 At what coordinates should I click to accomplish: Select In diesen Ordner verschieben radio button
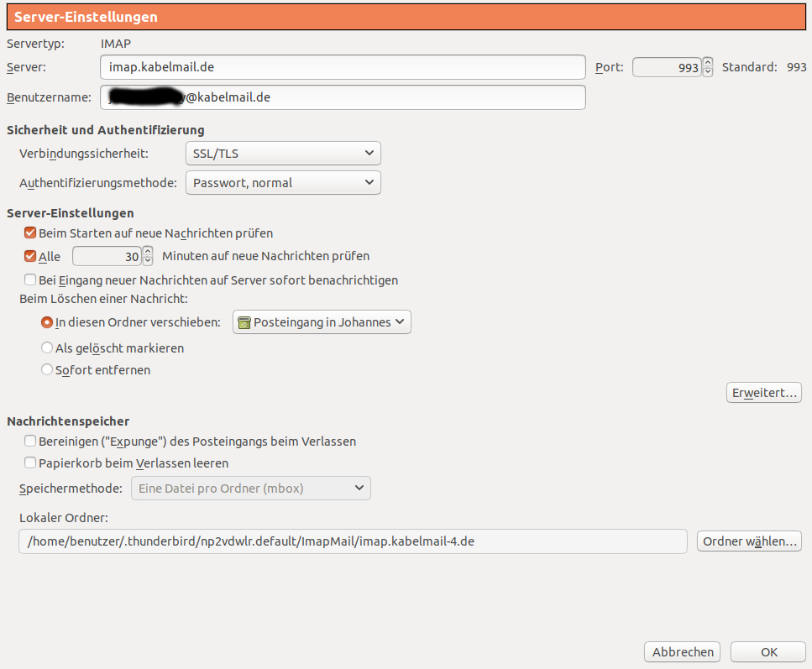point(47,322)
